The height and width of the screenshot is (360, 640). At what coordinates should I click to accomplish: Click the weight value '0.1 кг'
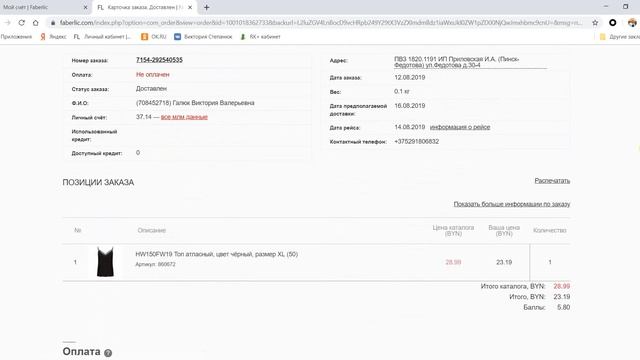[x=402, y=91]
